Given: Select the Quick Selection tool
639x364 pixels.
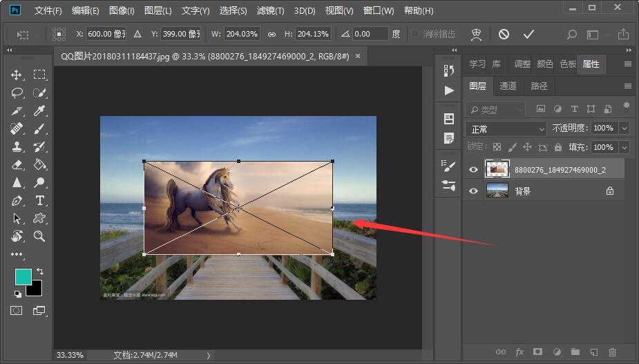Looking at the screenshot, I should coord(39,93).
